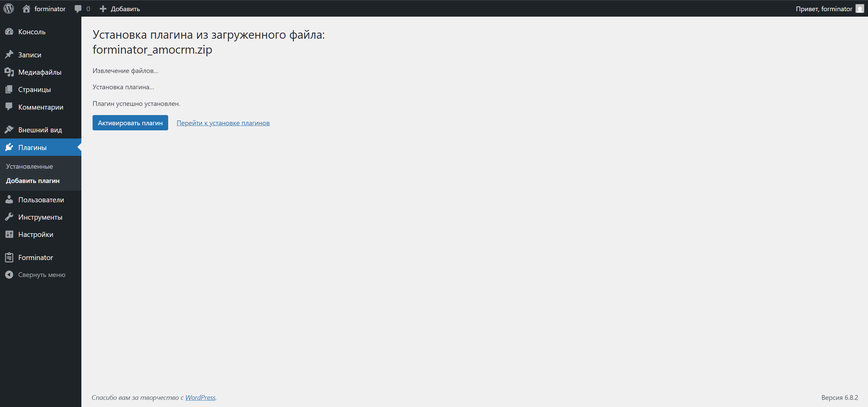This screenshot has width=868, height=407.
Task: Click the Установка плагина… status line
Action: [123, 87]
